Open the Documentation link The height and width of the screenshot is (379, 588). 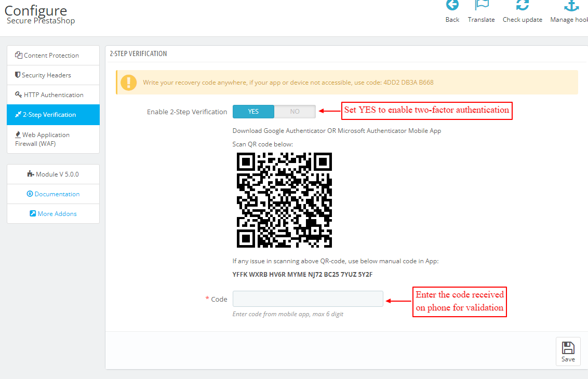54,194
